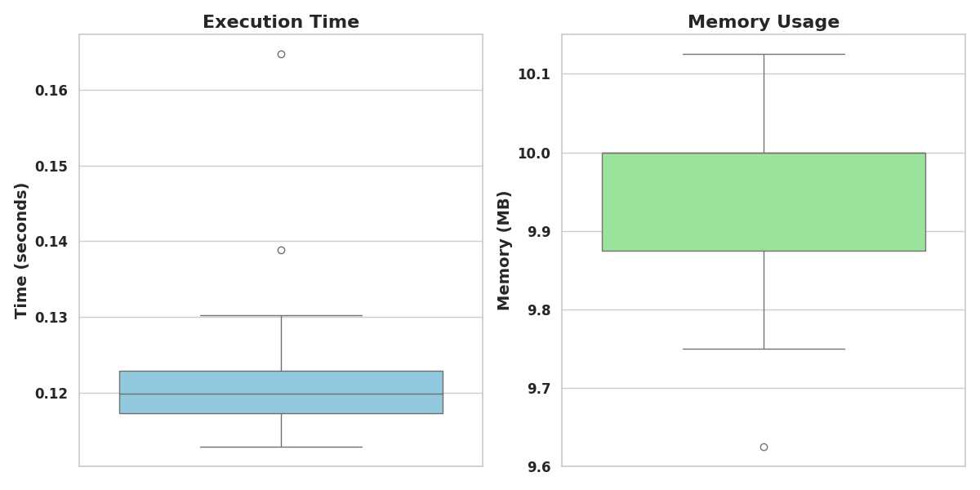Click the Execution Time outlier near 0.14
The height and width of the screenshot is (490, 980).
[x=281, y=250]
